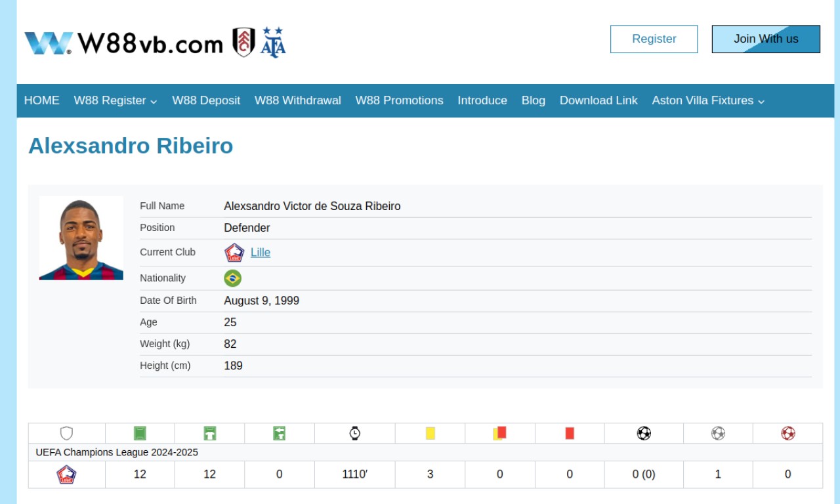Click the Lille crest beside Current Club
840x504 pixels.
point(234,253)
